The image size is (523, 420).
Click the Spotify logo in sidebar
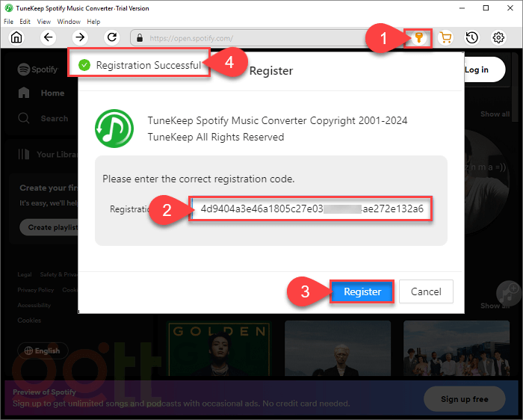pyautogui.click(x=37, y=70)
